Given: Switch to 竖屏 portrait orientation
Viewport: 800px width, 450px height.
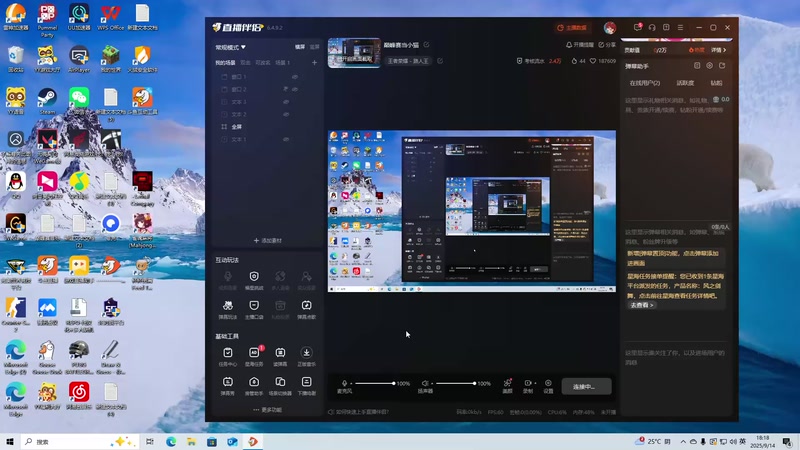Looking at the screenshot, I should pos(315,47).
